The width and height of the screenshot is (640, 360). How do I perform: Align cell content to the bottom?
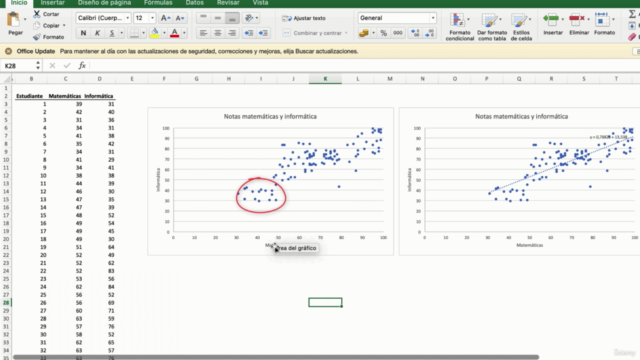tap(232, 18)
